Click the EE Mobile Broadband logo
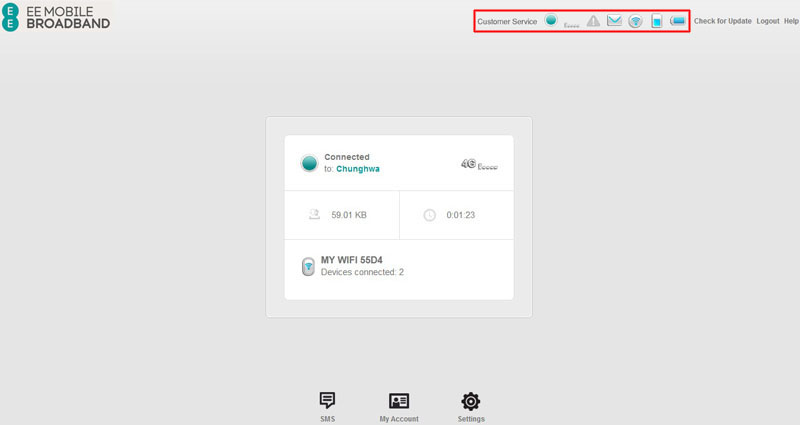800x425 pixels. (x=56, y=17)
